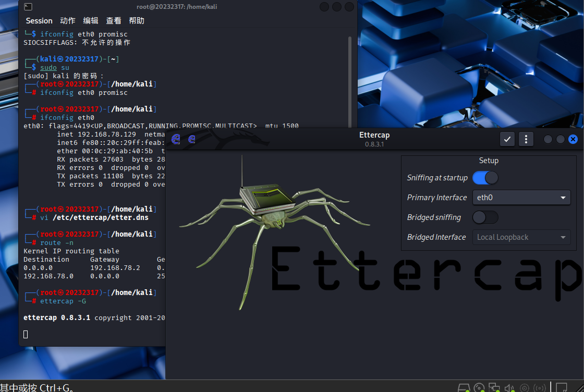Screen dimensions: 584x392
Task: Open the 编辑 menu in the terminal
Action: click(91, 21)
